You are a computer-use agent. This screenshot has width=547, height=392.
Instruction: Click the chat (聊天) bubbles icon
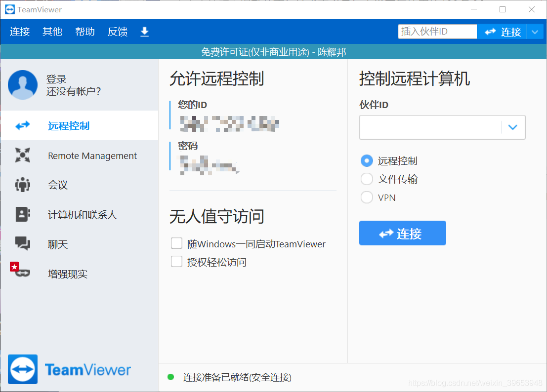tap(23, 243)
